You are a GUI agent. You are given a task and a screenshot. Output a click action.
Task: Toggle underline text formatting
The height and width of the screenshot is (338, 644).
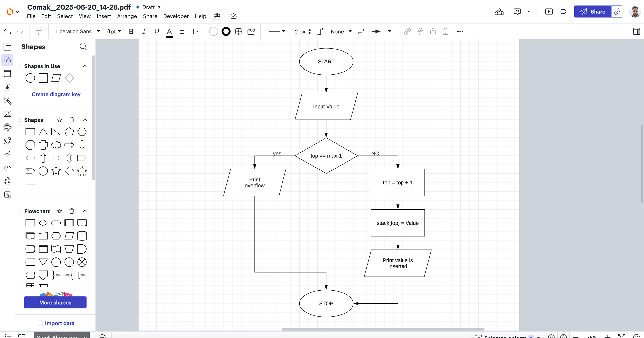point(157,31)
